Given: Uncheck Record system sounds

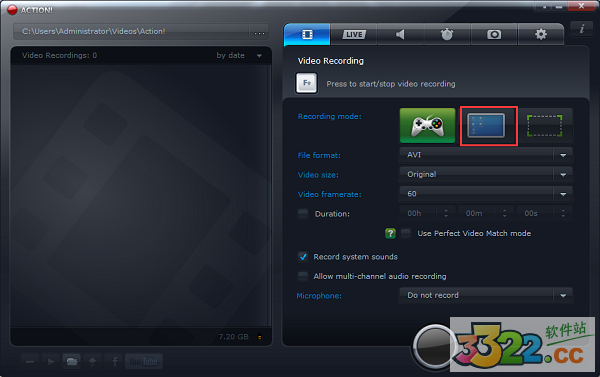Looking at the screenshot, I should pyautogui.click(x=303, y=257).
